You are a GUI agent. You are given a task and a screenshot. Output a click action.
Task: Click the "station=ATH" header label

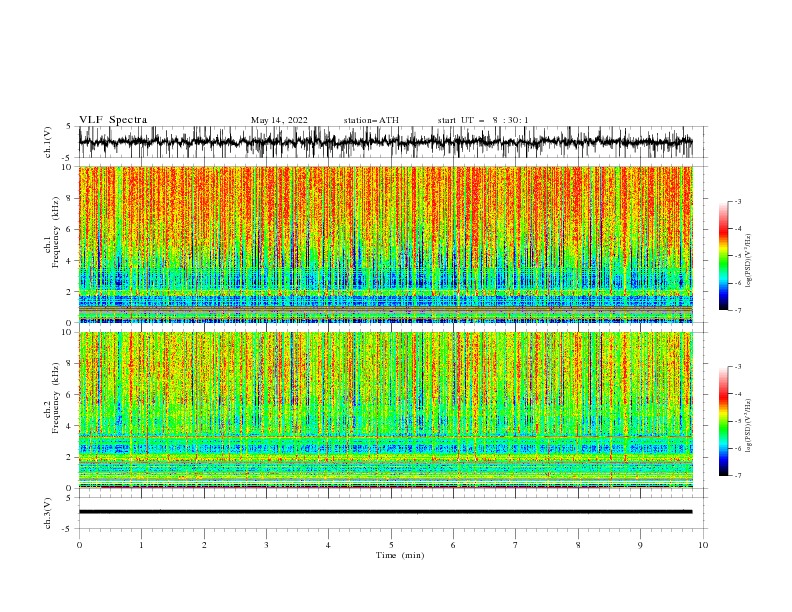(x=371, y=120)
